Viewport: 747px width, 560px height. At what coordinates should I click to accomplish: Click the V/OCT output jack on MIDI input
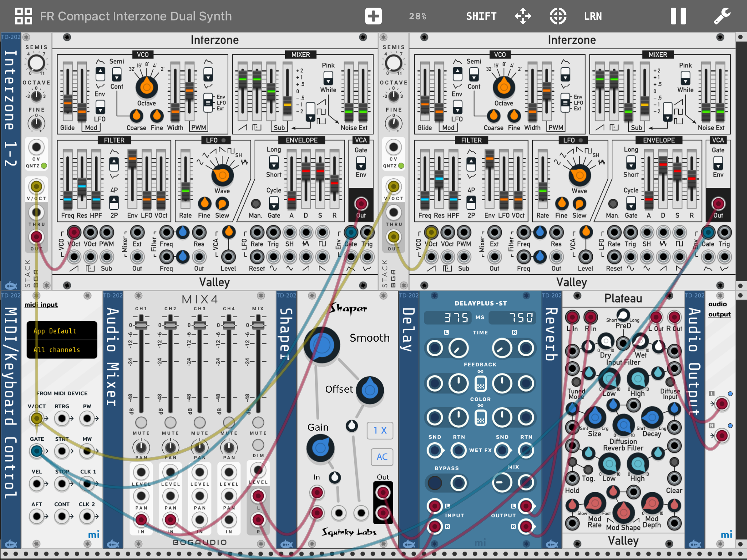pos(36,418)
